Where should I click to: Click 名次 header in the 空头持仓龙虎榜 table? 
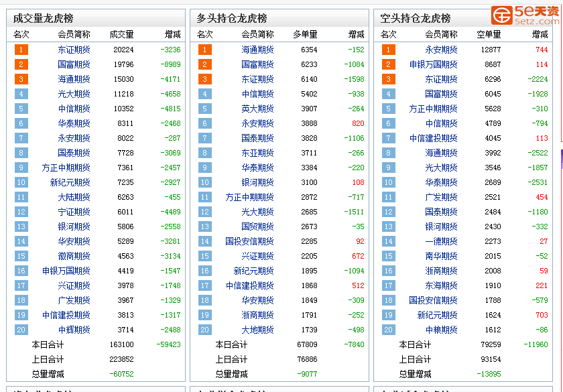click(388, 34)
